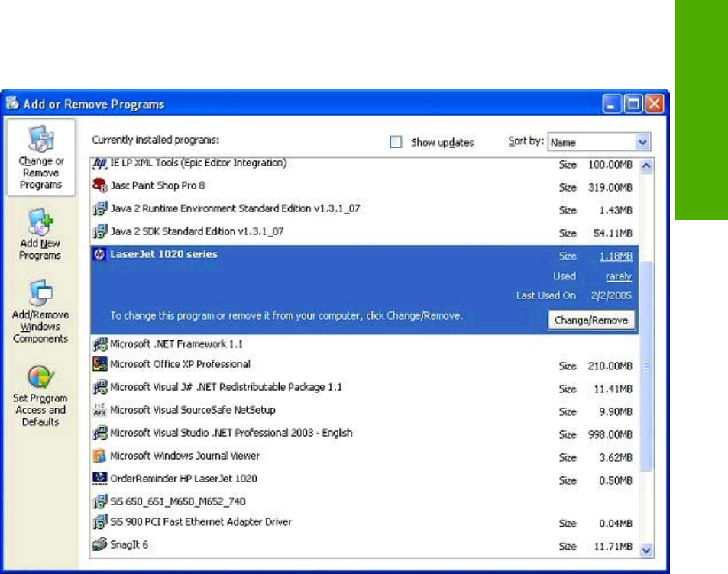Screen dimensions: 728x574
Task: Click the OrderReminder HP LaserJet 1020 icon
Action: tap(100, 479)
